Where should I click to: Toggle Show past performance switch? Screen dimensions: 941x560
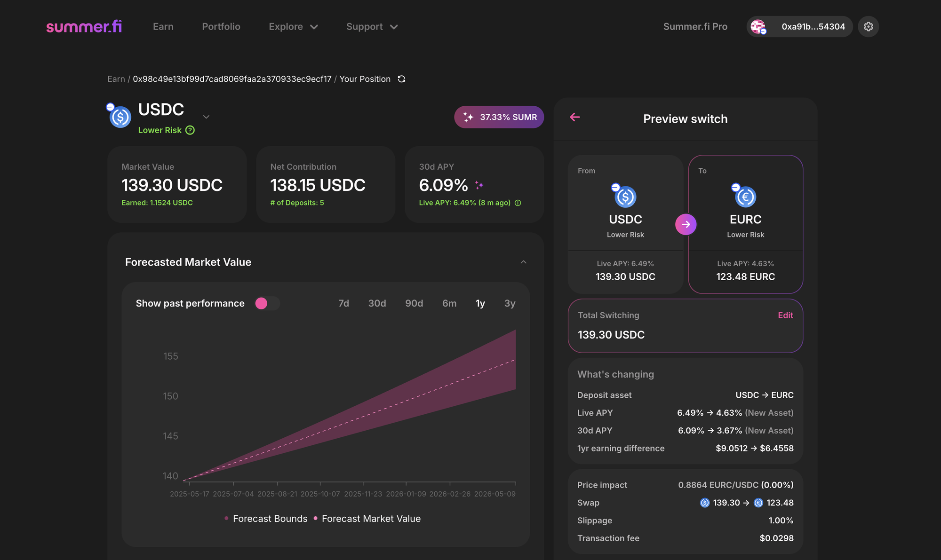click(267, 303)
